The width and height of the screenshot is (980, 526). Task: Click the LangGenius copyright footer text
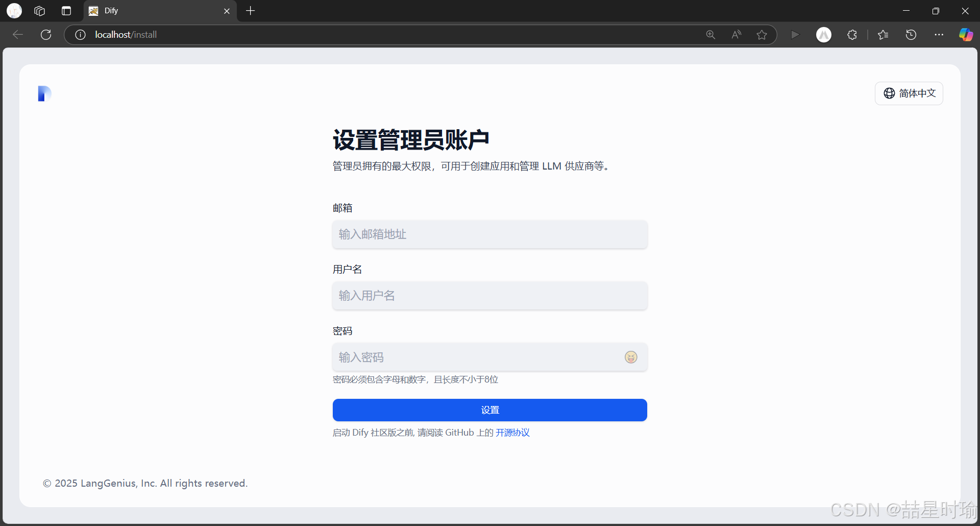click(145, 483)
